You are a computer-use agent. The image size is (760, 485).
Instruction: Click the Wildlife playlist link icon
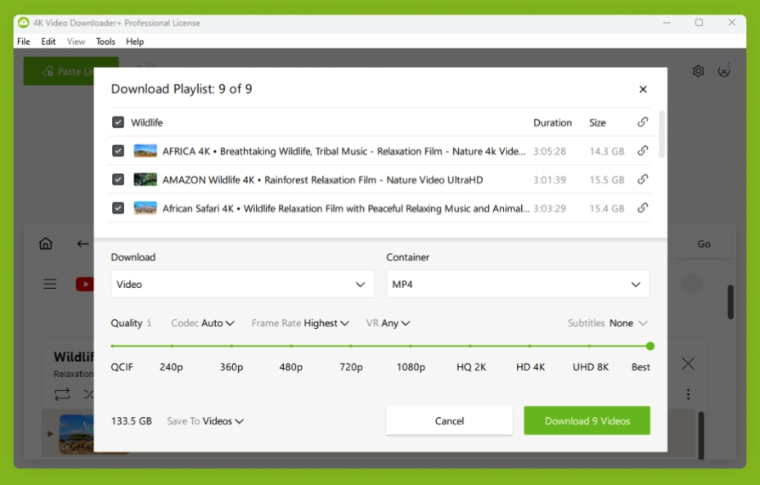click(x=642, y=122)
